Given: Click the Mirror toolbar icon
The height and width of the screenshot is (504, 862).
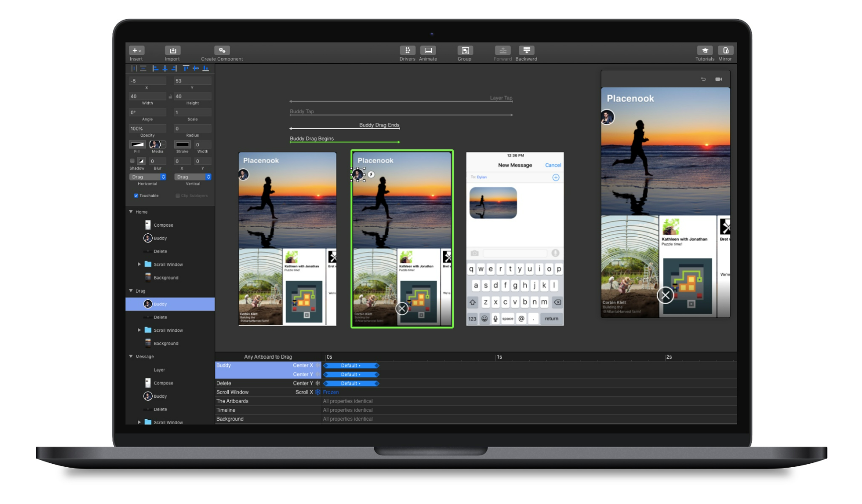Looking at the screenshot, I should coord(725,50).
